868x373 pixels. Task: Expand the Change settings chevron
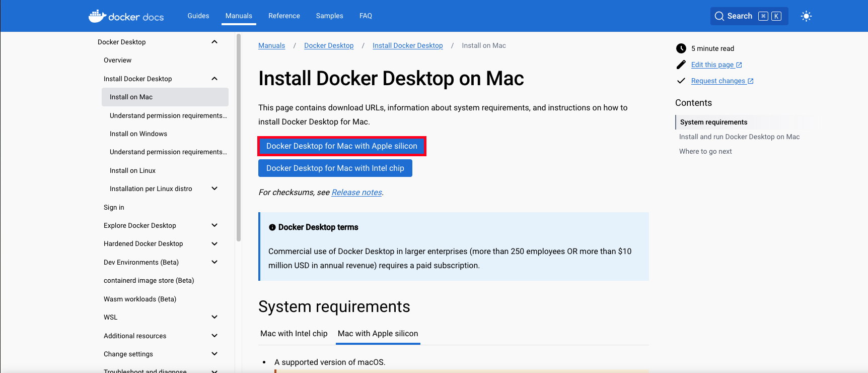click(214, 354)
